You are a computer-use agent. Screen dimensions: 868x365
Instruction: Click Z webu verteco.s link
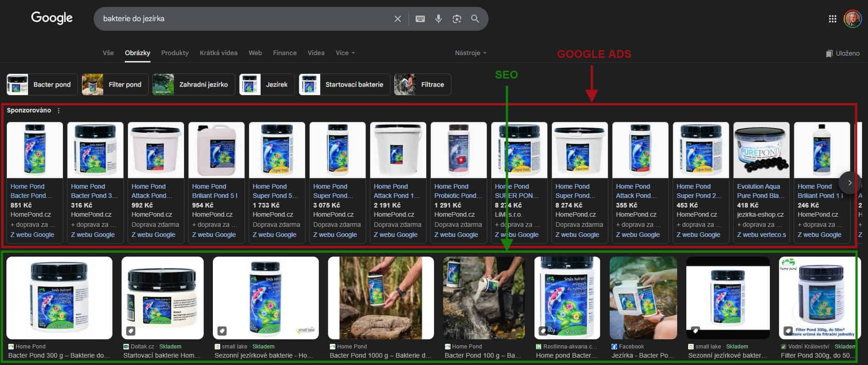[762, 235]
